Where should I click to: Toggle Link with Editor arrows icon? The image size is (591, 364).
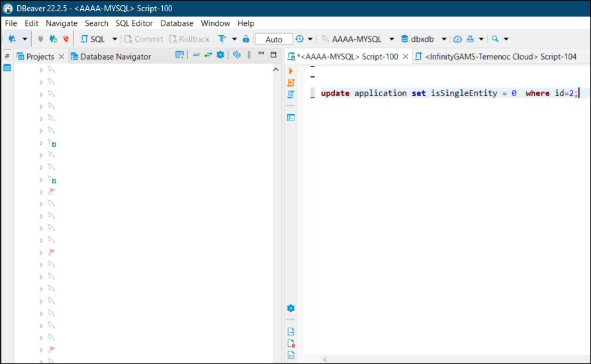[208, 55]
